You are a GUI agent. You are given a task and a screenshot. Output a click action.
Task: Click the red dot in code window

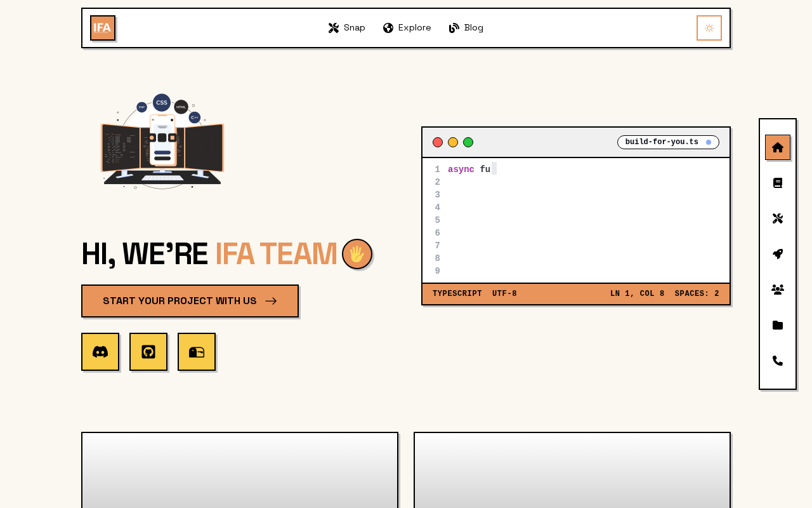coord(438,142)
